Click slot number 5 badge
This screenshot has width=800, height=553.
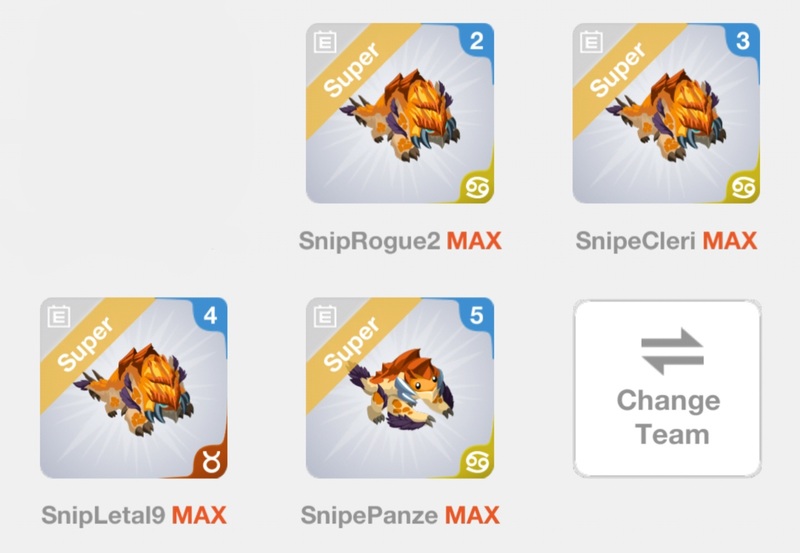pyautogui.click(x=477, y=315)
